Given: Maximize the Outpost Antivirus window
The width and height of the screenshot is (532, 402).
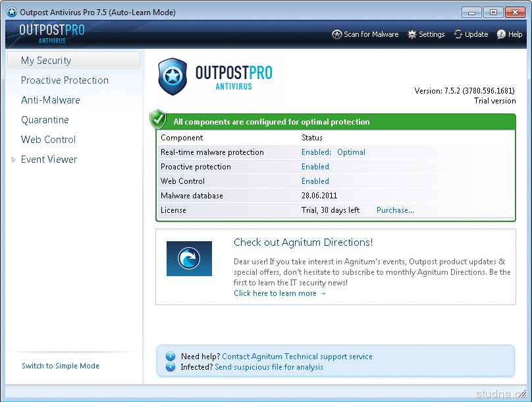Looking at the screenshot, I should pos(493,13).
